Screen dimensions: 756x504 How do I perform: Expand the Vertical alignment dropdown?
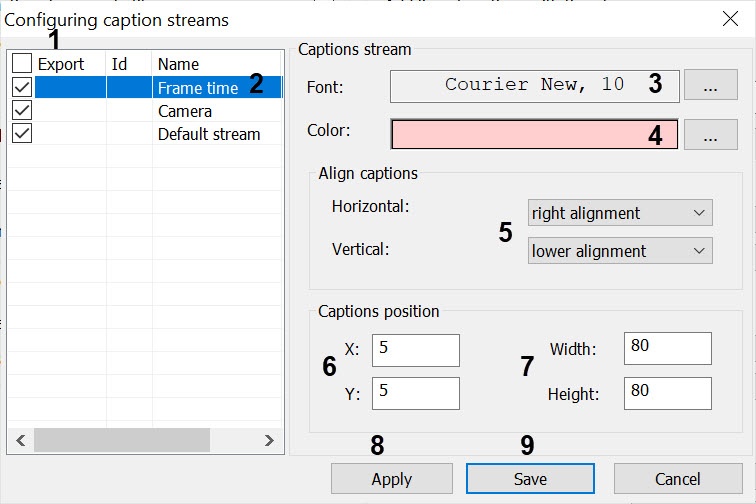tap(620, 251)
